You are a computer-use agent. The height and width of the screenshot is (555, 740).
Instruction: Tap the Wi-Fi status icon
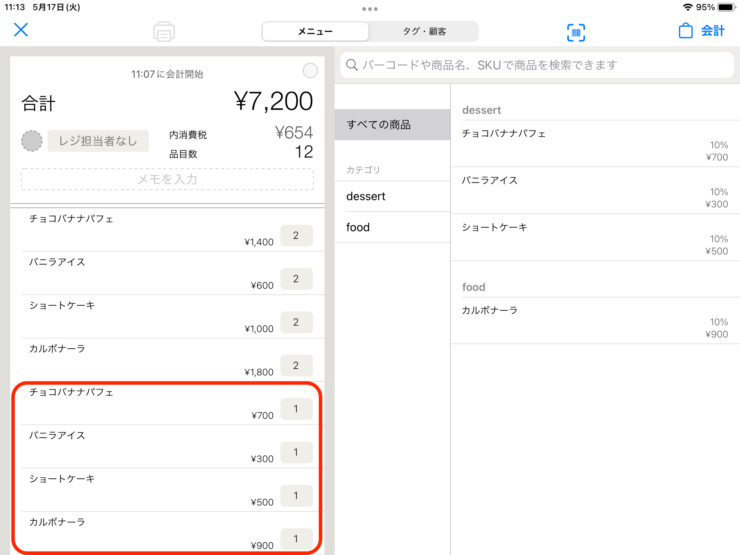point(688,7)
